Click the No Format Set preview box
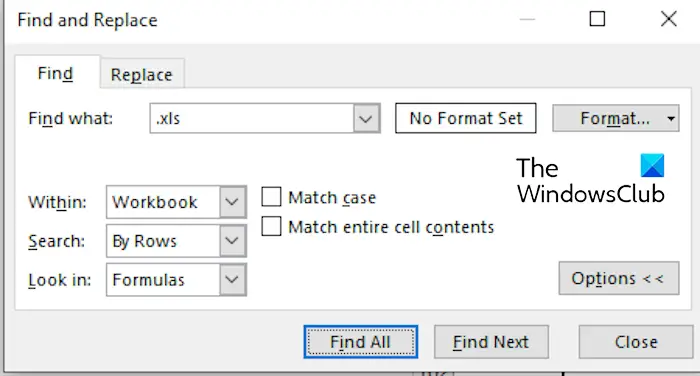 point(466,118)
